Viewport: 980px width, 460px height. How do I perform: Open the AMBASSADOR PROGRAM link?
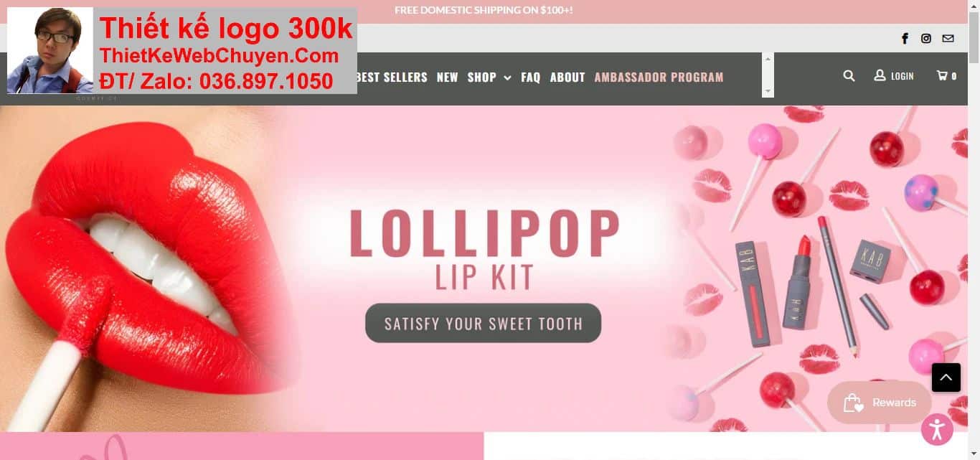click(x=659, y=77)
